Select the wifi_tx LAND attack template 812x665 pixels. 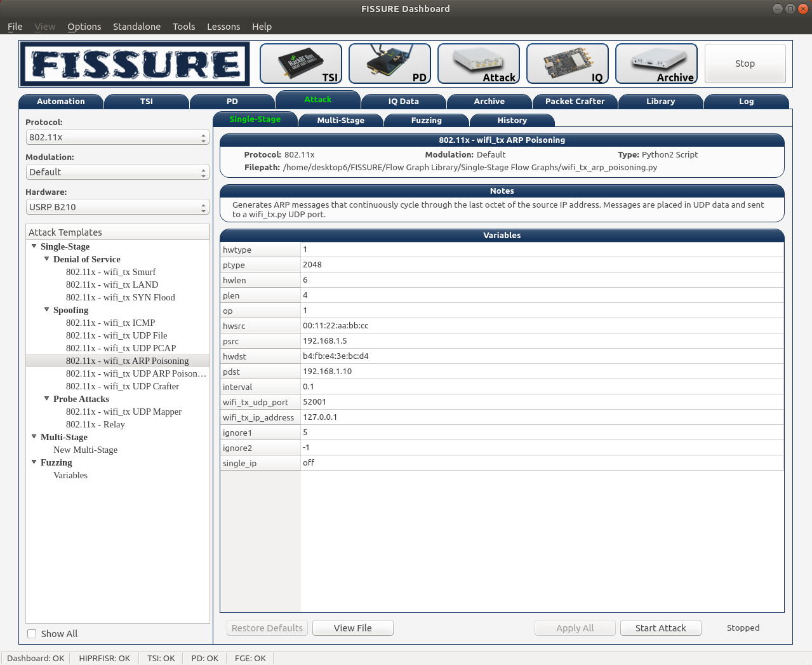click(112, 285)
